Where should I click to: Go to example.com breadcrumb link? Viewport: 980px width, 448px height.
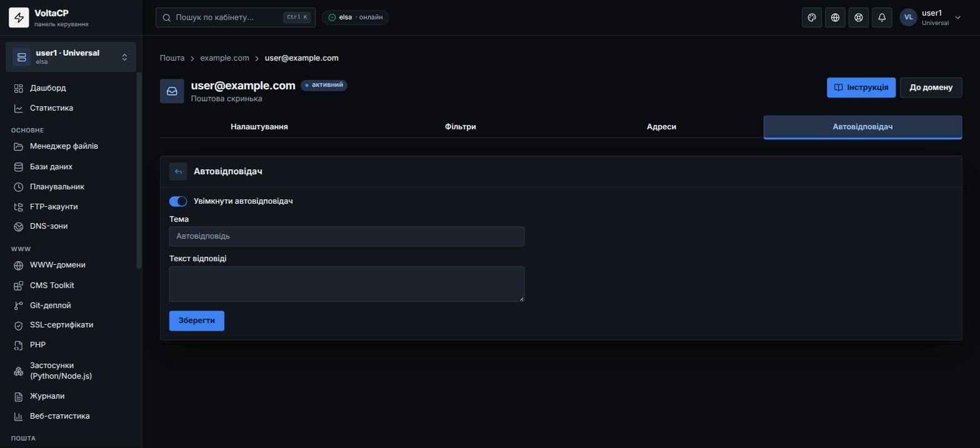pyautogui.click(x=224, y=58)
